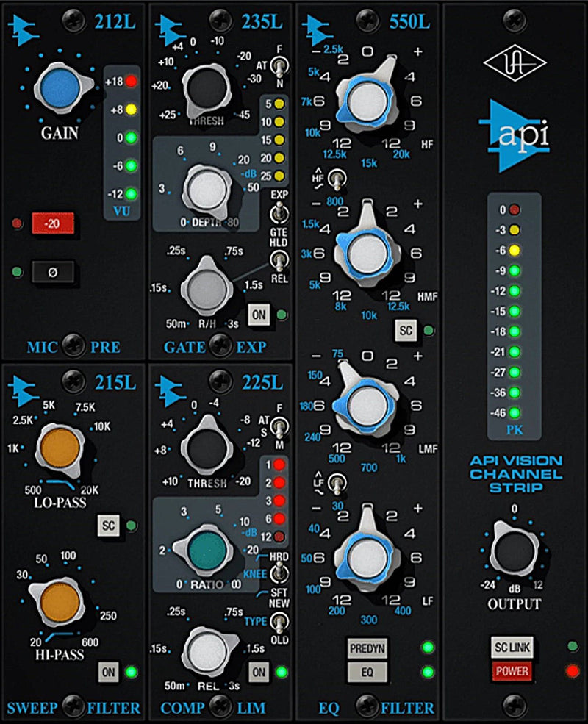Image resolution: width=588 pixels, height=724 pixels.
Task: Flip the KNEE hard/soft switch
Action: (279, 574)
